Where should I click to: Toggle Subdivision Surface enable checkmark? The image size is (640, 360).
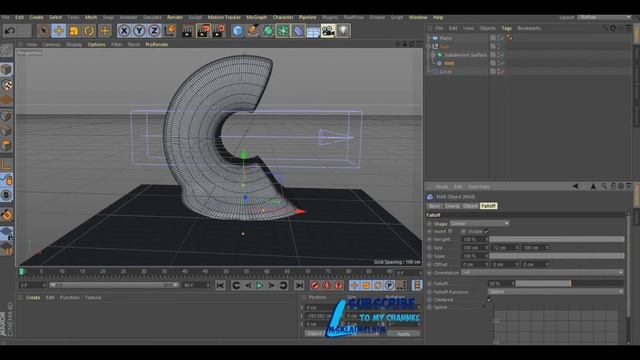click(501, 55)
